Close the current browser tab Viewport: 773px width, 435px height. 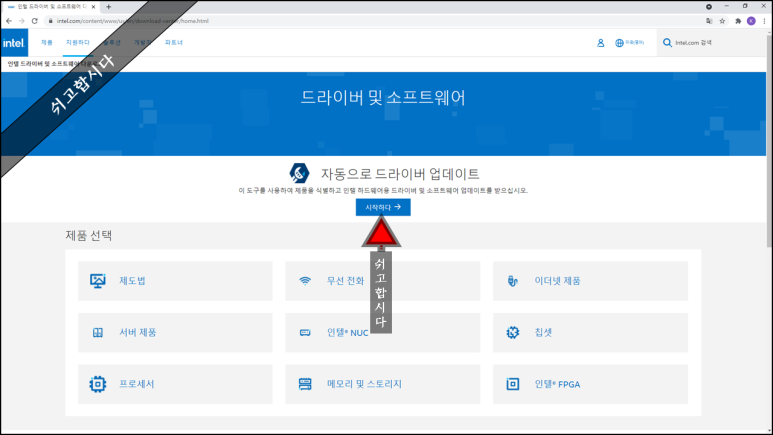[93, 7]
